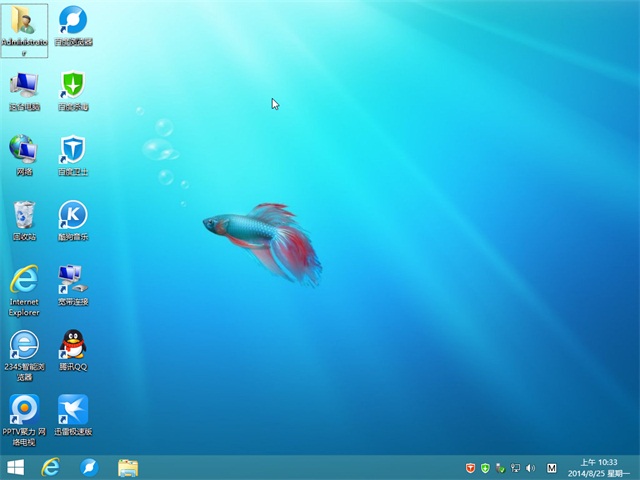Open the Tencent QQ penguin shortcut
This screenshot has height=480, width=640.
[73, 346]
